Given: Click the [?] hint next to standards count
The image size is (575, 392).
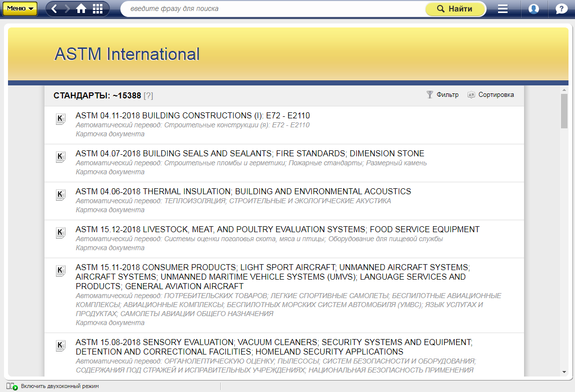Looking at the screenshot, I should pos(148,95).
